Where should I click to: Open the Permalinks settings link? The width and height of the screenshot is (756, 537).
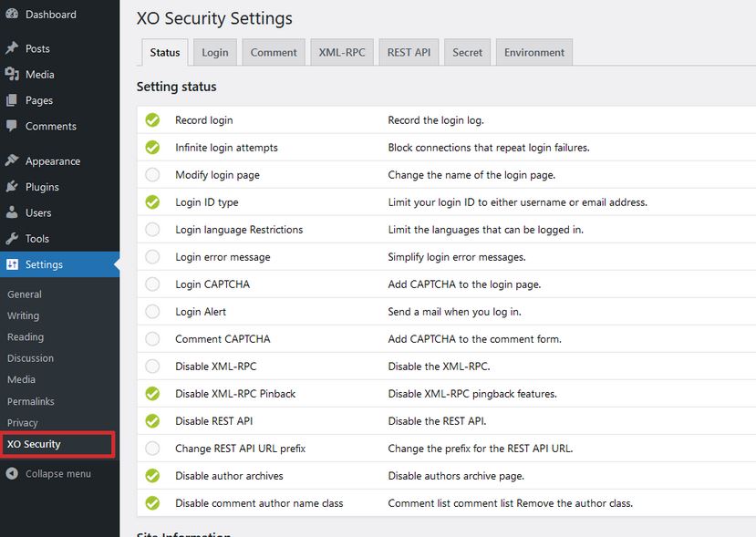(x=31, y=401)
